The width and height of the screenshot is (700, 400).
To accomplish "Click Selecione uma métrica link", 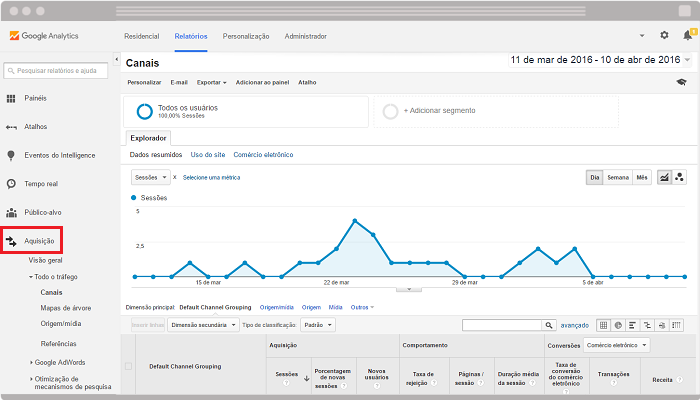I will click(212, 177).
